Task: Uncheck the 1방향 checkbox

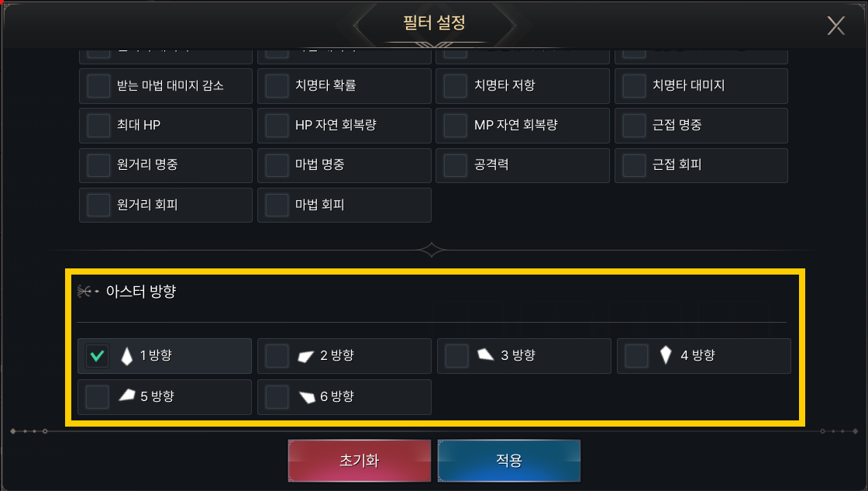Action: (98, 356)
